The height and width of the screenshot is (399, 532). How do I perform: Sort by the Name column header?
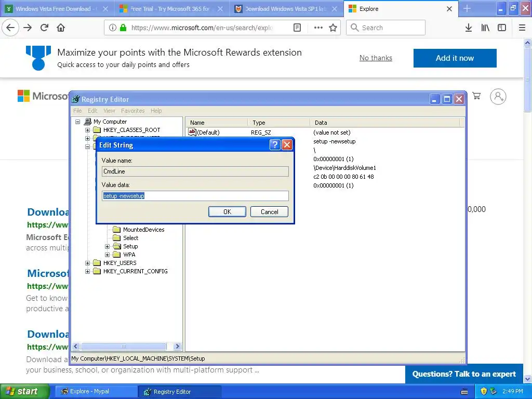[x=217, y=123]
